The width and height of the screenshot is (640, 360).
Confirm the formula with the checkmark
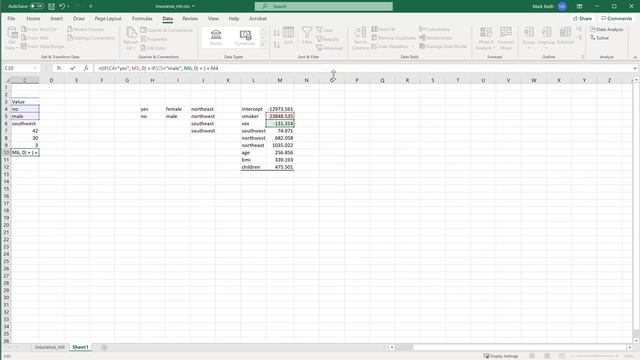click(73, 68)
